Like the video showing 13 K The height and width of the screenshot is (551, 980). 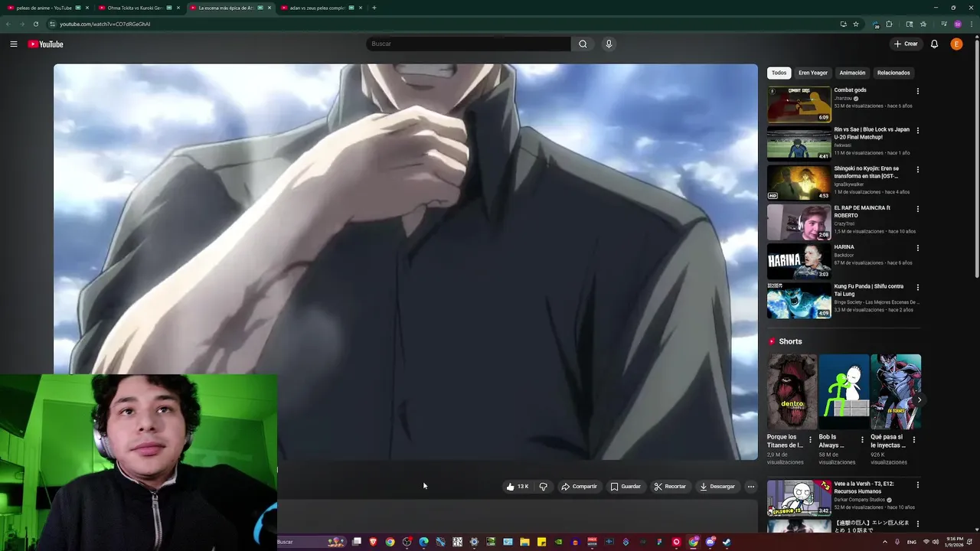point(518,487)
